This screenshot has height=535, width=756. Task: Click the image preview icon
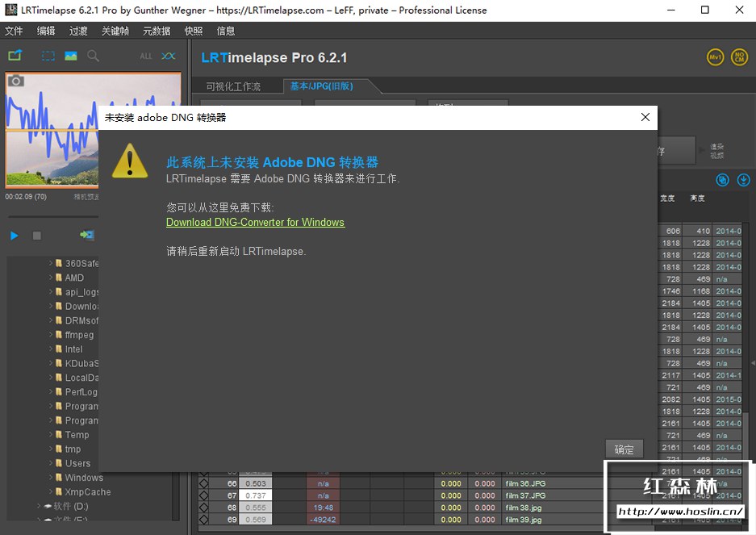(71, 56)
